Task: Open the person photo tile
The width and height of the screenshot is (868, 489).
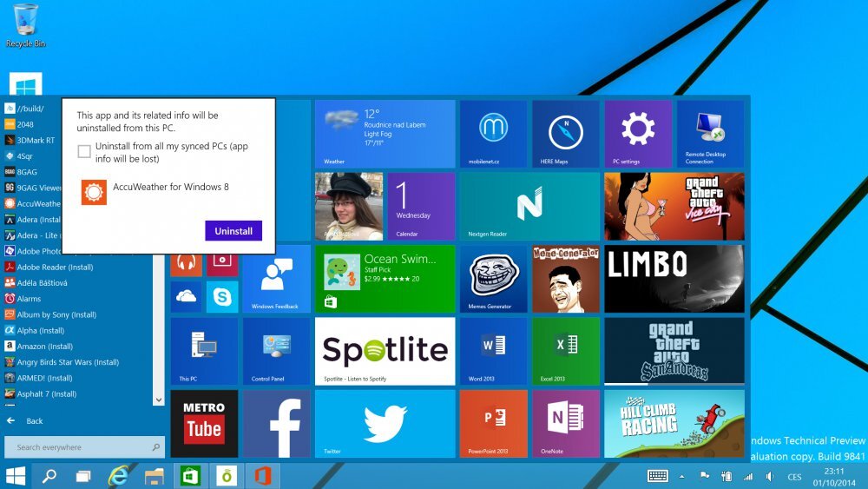Action: tap(349, 206)
